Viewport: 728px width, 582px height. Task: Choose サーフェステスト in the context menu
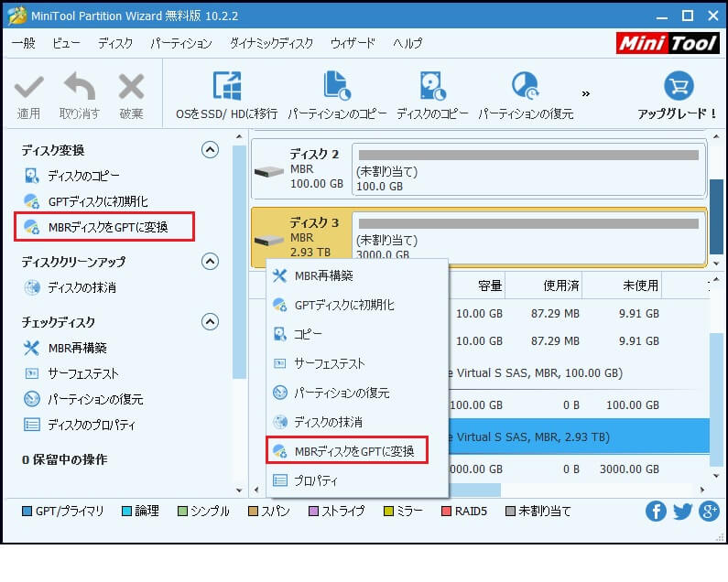pos(357,363)
